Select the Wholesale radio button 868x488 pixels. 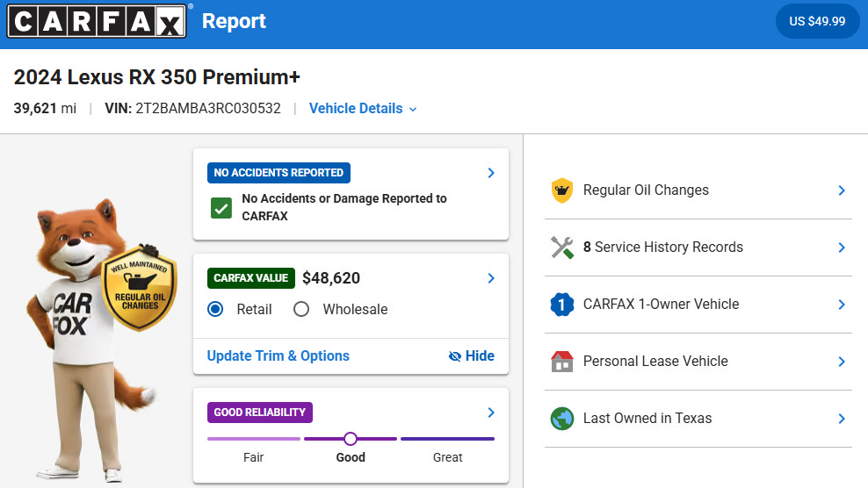coord(301,309)
